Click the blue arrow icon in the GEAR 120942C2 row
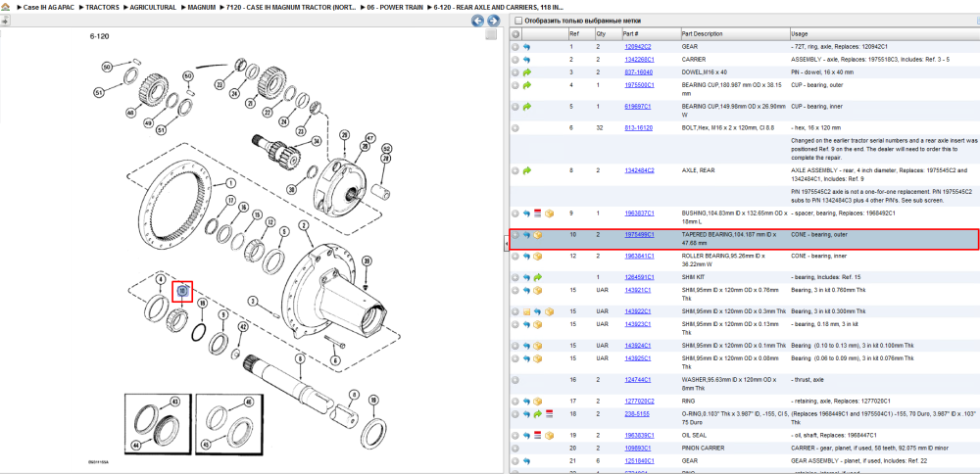 526,47
